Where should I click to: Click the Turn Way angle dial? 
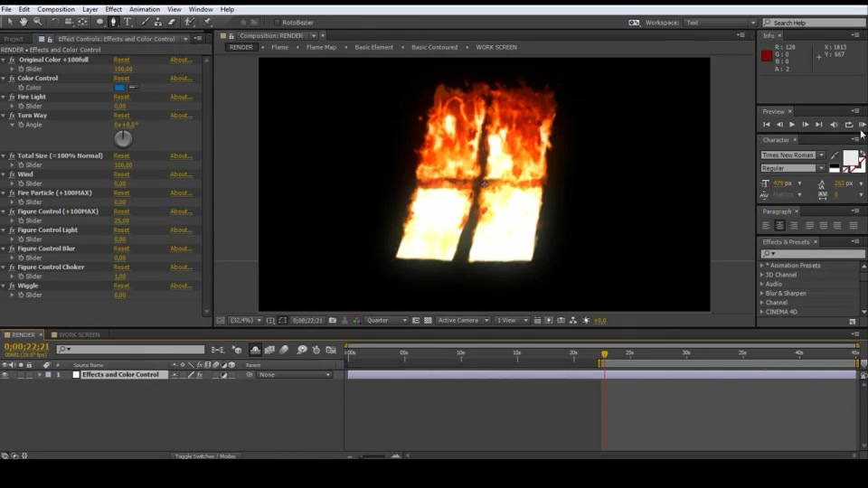click(123, 139)
